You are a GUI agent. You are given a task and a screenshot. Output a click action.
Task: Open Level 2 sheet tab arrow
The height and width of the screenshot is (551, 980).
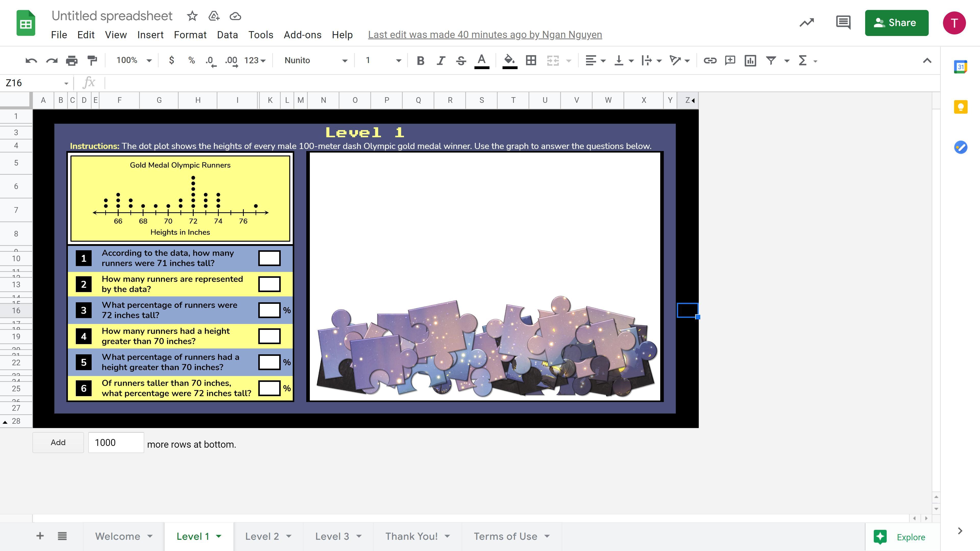[x=289, y=536]
